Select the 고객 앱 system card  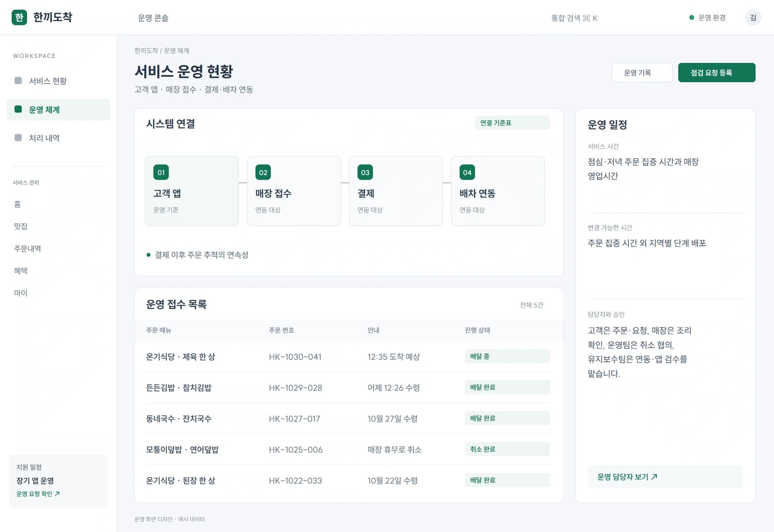tap(192, 191)
